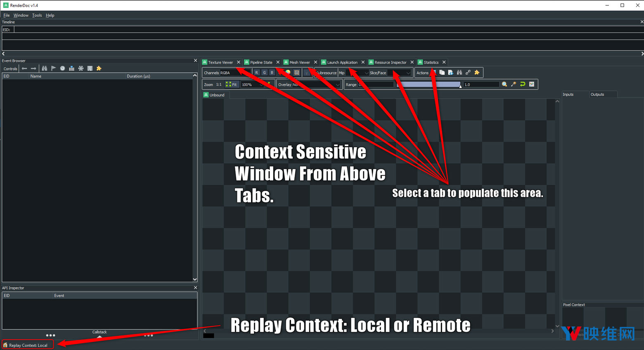The width and height of the screenshot is (644, 350).
Task: Toggle the green G channel button
Action: pyautogui.click(x=264, y=73)
